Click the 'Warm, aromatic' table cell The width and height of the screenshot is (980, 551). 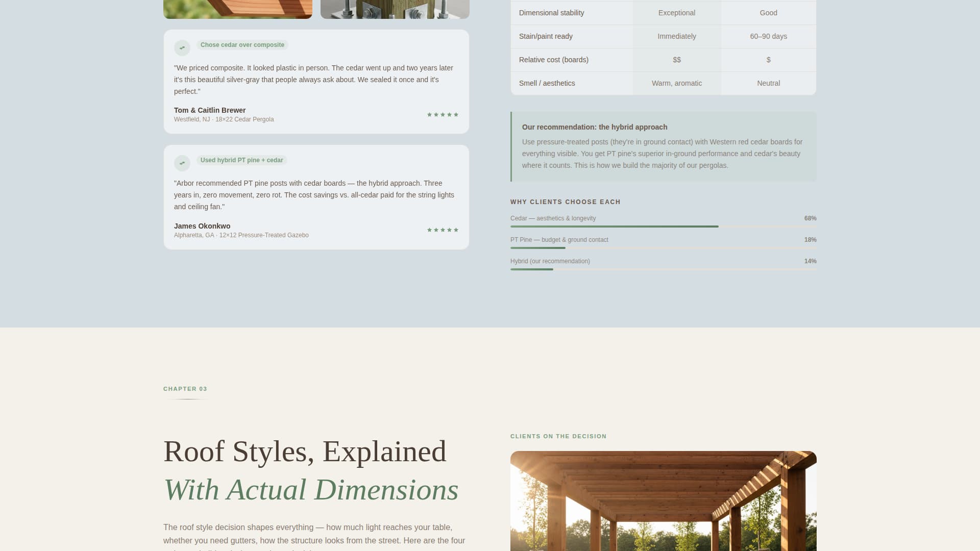677,83
